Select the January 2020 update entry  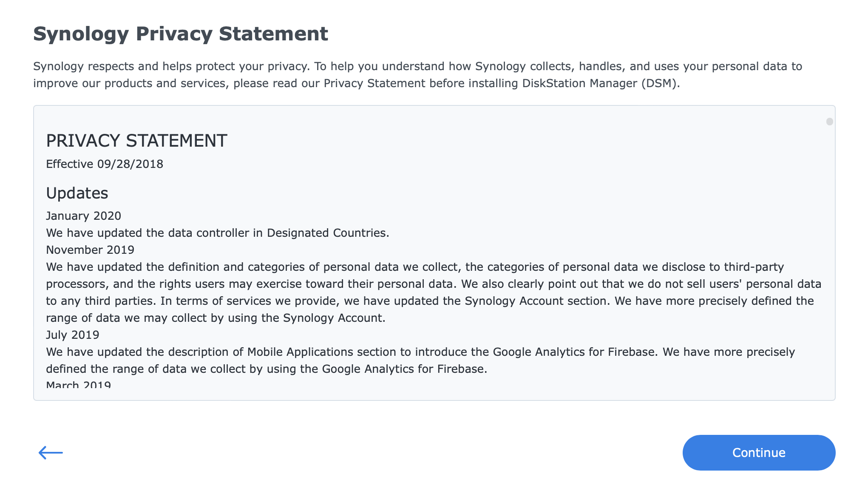tap(83, 216)
